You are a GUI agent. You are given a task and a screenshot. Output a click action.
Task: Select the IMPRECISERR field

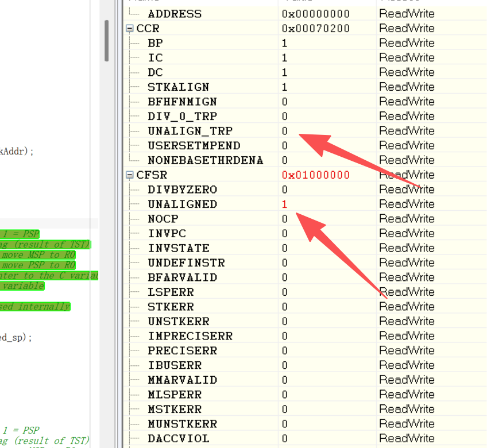pos(190,336)
